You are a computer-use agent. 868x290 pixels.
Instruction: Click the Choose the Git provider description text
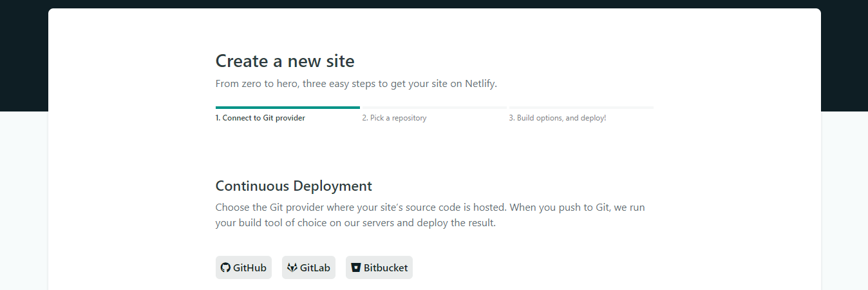tap(430, 215)
